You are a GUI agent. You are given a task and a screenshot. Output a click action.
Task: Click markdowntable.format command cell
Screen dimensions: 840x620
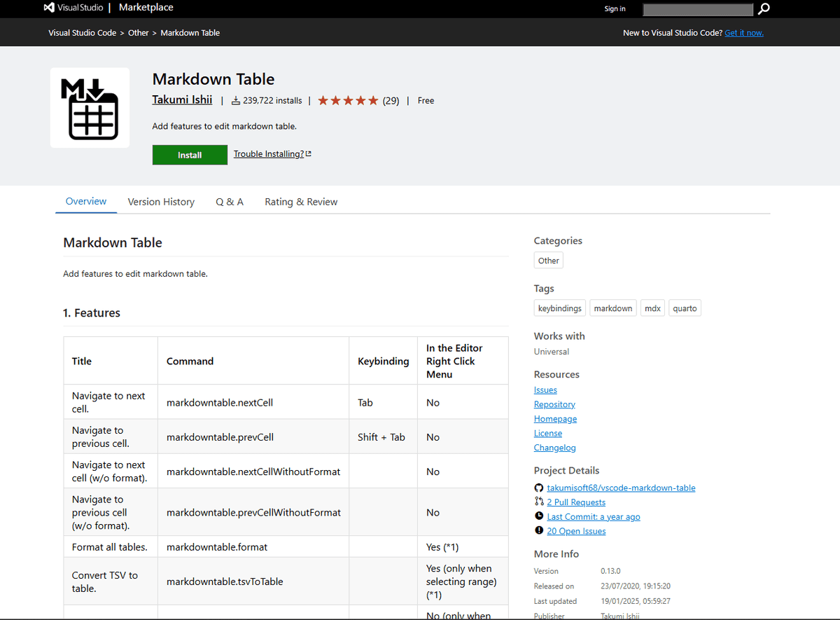(x=253, y=546)
